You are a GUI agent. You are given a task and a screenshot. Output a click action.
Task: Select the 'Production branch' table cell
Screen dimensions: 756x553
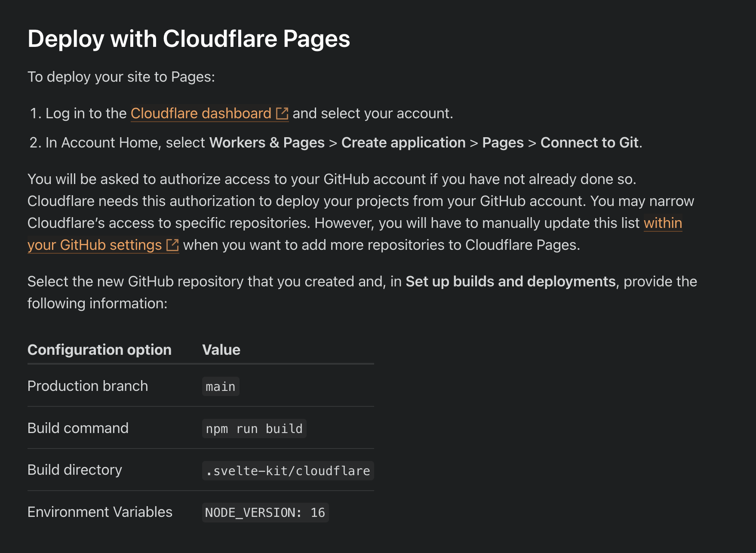point(88,386)
